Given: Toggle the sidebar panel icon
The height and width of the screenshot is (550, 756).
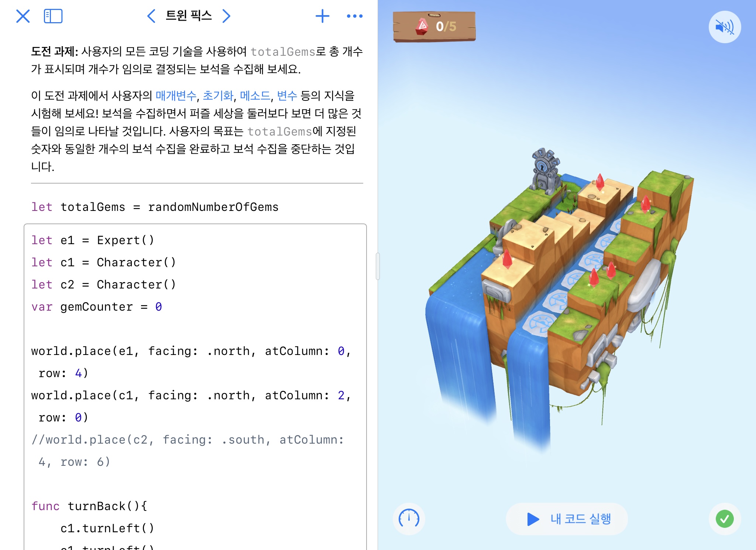Looking at the screenshot, I should (x=53, y=16).
